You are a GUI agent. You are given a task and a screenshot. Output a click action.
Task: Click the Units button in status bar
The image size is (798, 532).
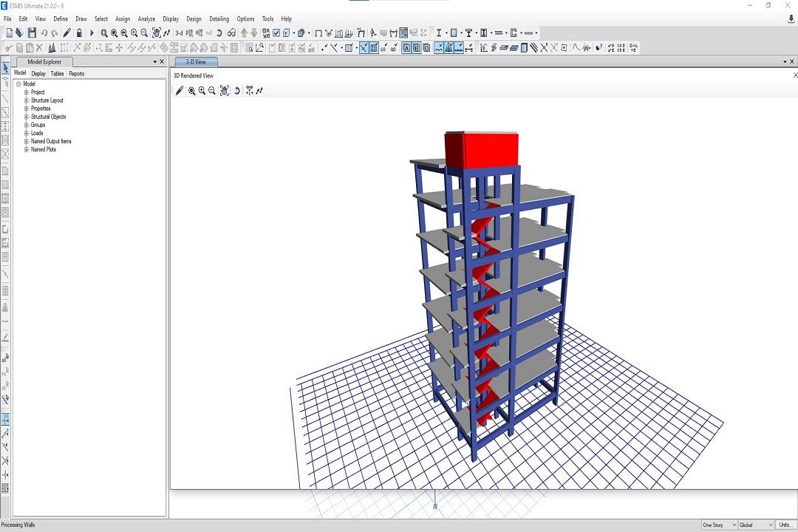point(785,525)
